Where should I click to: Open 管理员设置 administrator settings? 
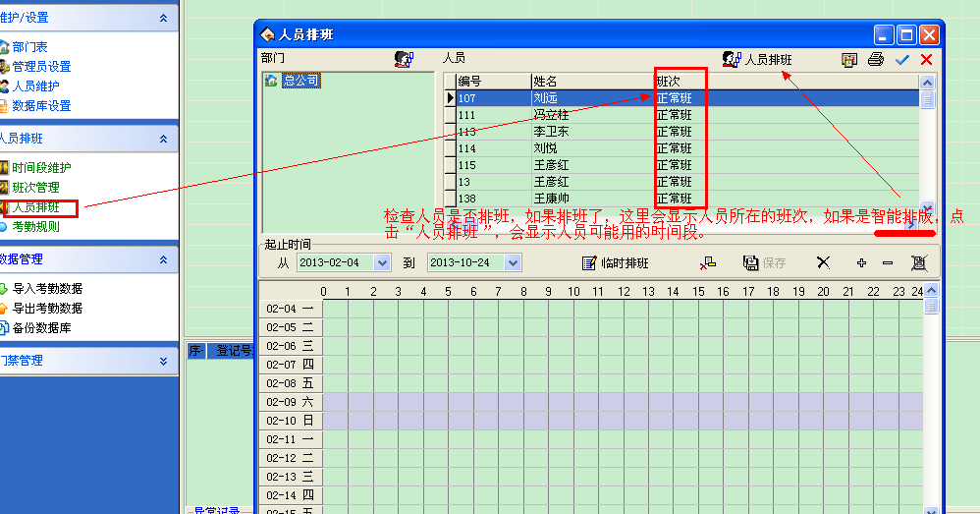tap(41, 66)
